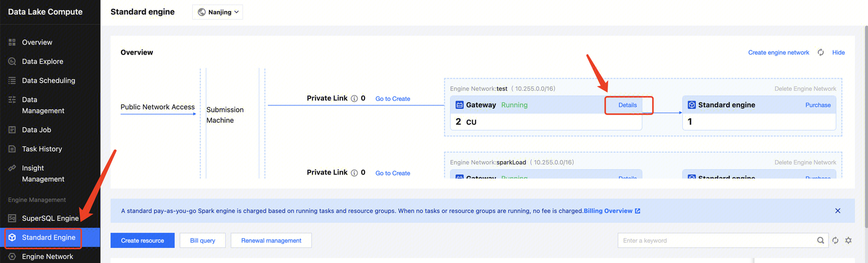
Task: Select SuperSQL Engine in sidebar
Action: coord(50,218)
